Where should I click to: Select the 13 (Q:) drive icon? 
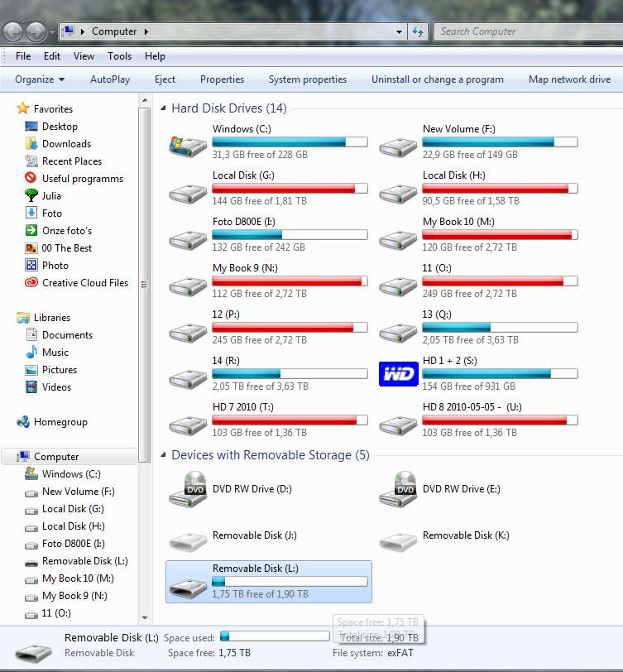(x=398, y=332)
